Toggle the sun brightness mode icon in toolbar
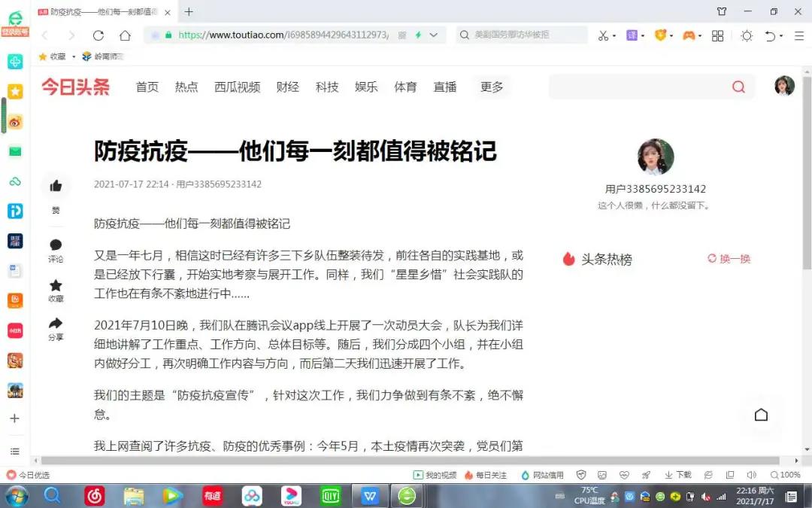Screen dimensions: 812x508 (x=746, y=35)
